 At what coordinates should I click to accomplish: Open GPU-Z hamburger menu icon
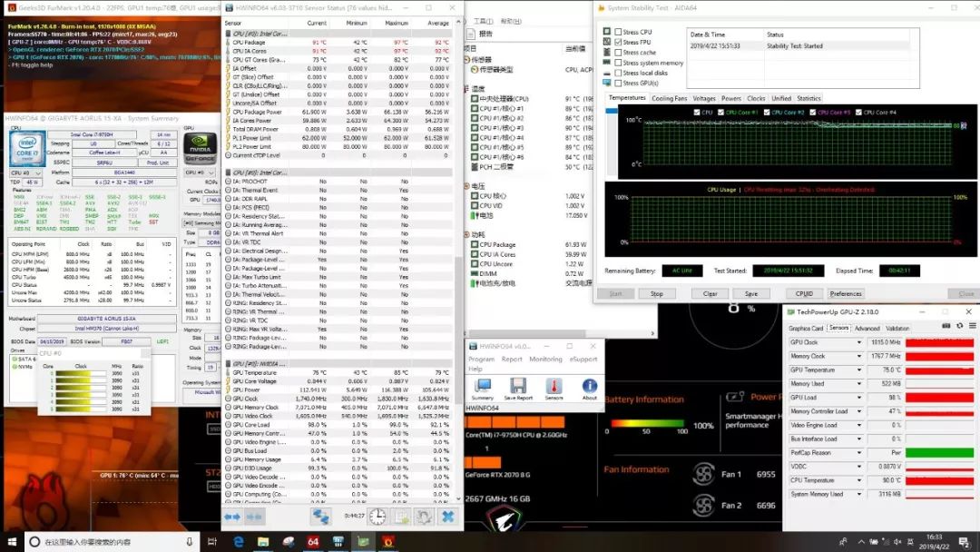point(973,326)
